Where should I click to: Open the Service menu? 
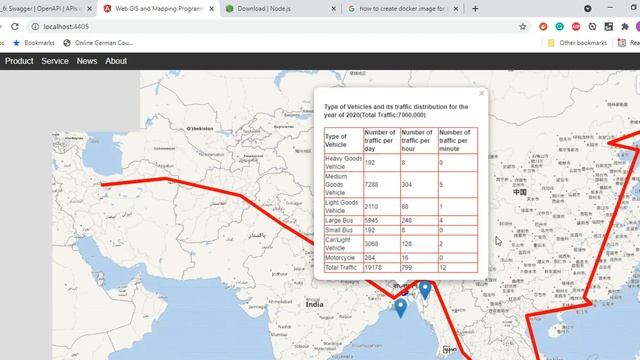pyautogui.click(x=55, y=61)
